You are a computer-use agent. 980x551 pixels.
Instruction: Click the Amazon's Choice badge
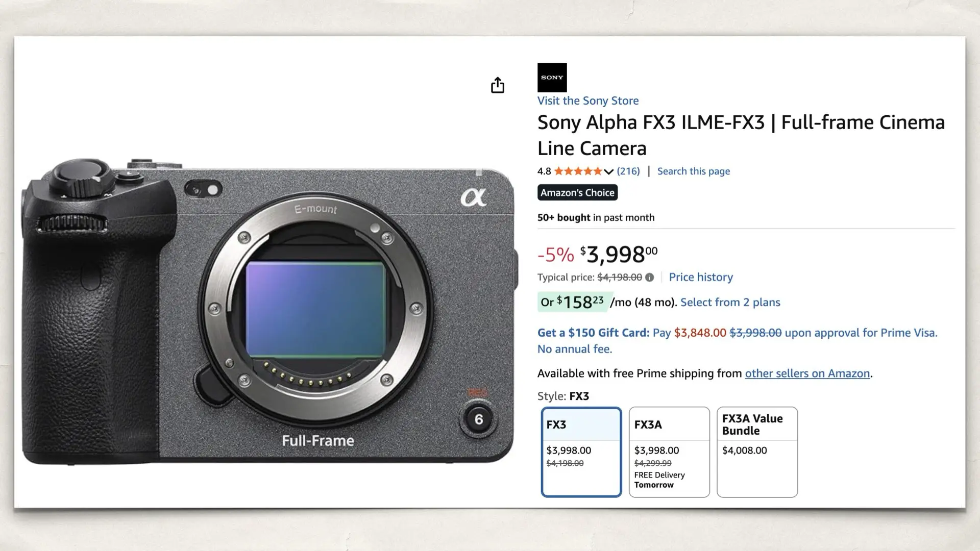577,192
